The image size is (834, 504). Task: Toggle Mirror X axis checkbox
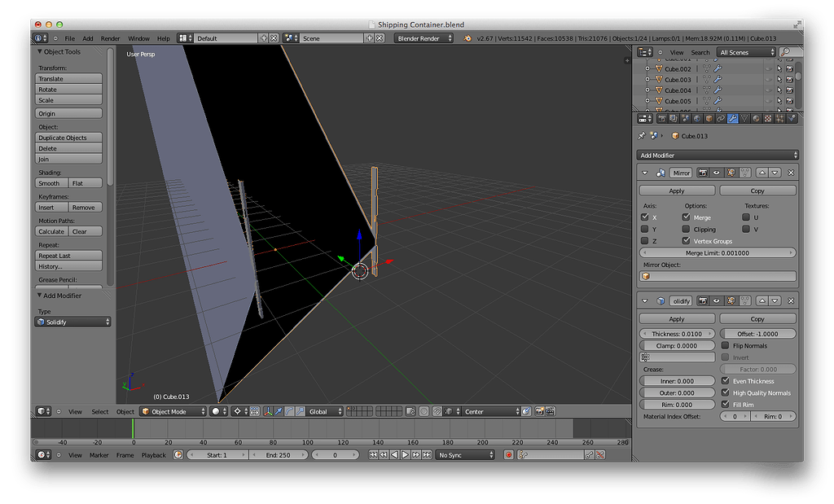[x=645, y=217]
